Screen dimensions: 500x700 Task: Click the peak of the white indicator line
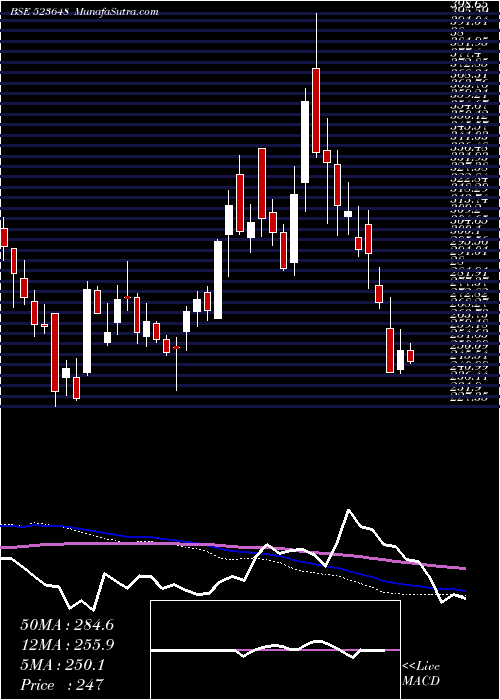(348, 509)
